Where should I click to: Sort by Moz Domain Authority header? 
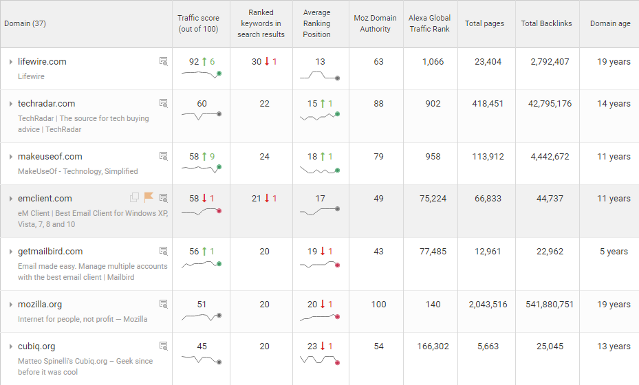[375, 23]
